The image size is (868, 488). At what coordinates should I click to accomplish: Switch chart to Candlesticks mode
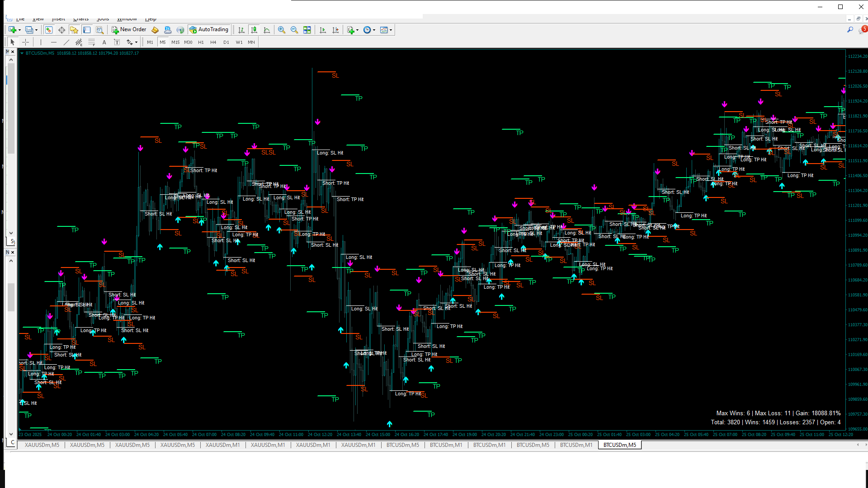pos(254,30)
